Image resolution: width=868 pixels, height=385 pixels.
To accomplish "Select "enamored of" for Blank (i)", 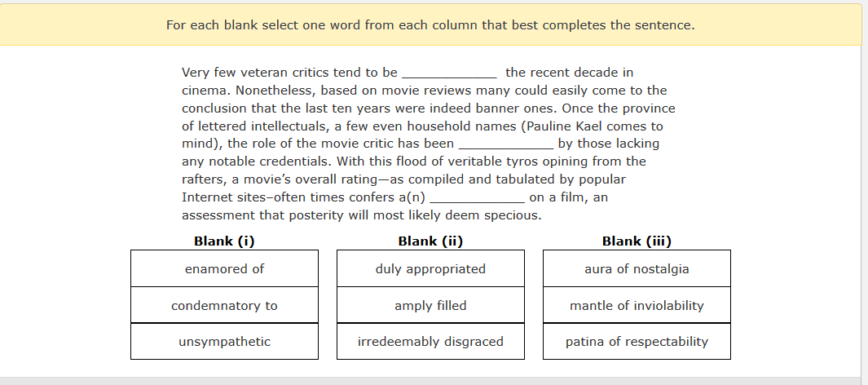I will coord(224,268).
